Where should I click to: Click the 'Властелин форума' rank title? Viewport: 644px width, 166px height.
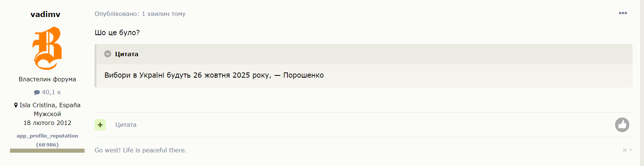click(47, 79)
